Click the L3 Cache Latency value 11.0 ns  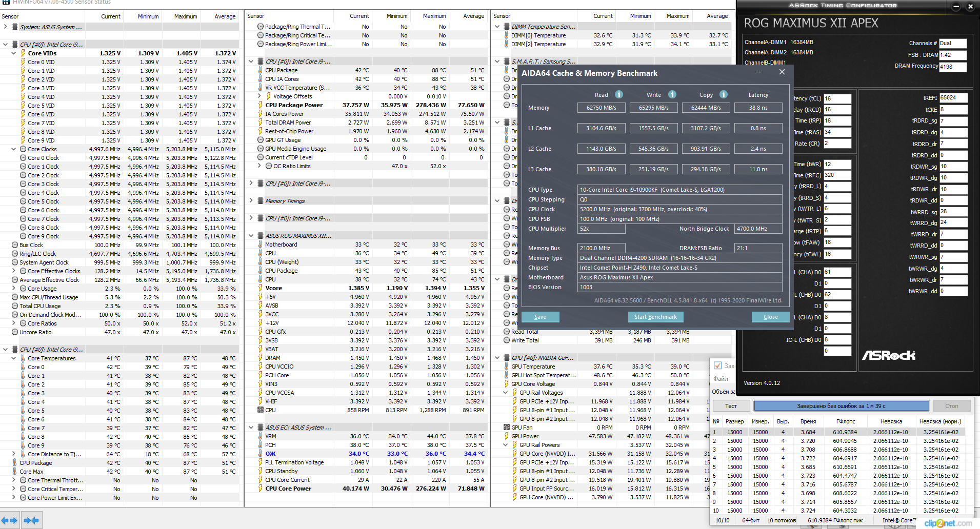758,169
